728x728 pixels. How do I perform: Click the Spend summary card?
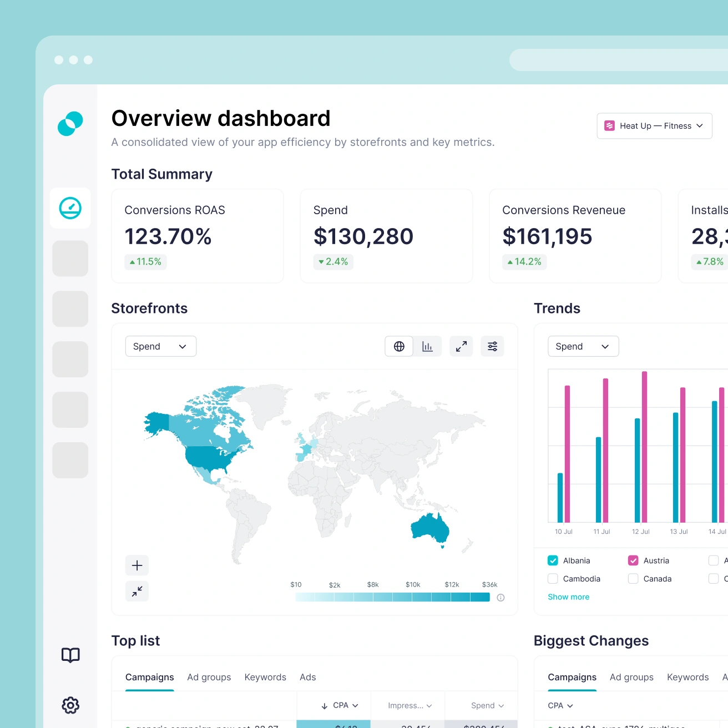[x=386, y=236]
